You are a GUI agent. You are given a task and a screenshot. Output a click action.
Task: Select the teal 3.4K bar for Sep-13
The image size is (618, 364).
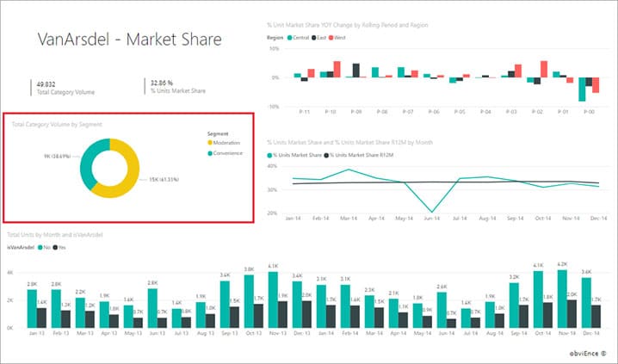click(225, 305)
